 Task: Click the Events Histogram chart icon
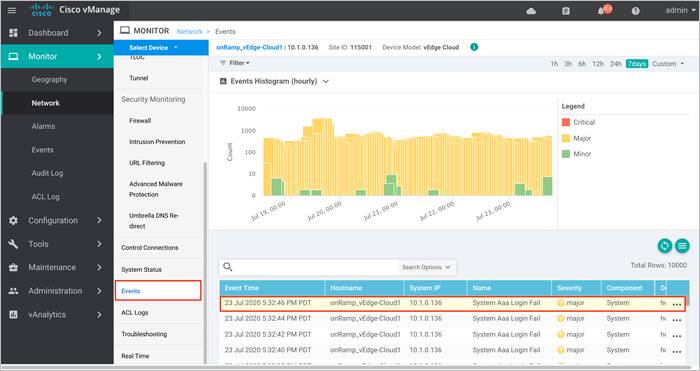point(223,81)
